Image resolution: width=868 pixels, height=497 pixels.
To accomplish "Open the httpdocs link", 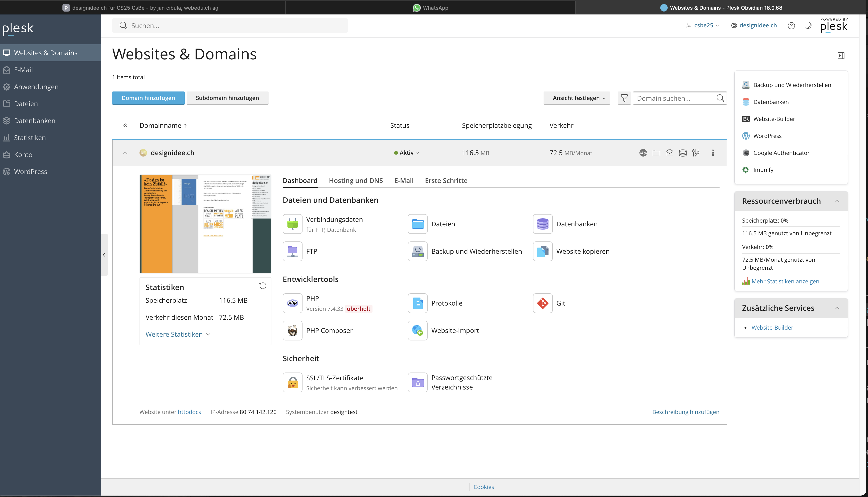I will 189,412.
